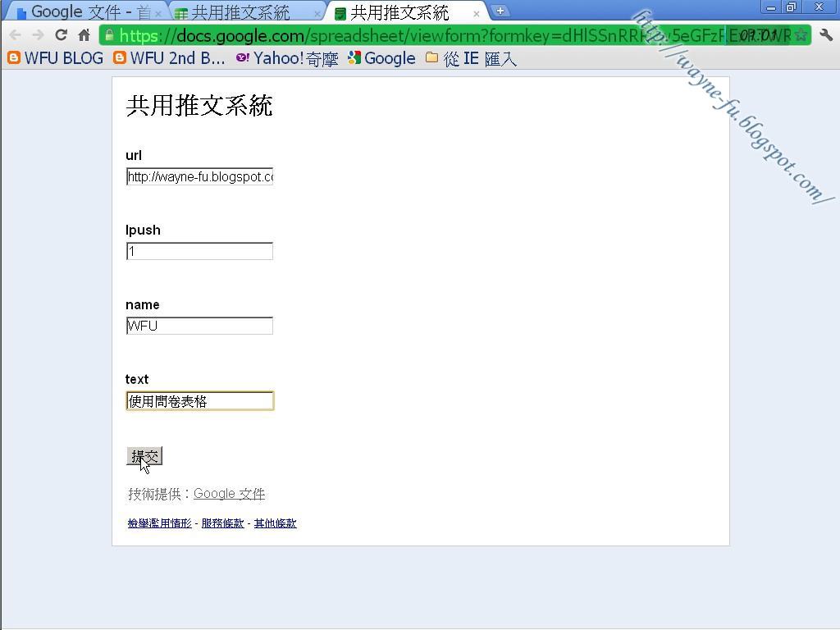Click the green lock security icon
This screenshot has height=630, width=840.
tap(109, 35)
